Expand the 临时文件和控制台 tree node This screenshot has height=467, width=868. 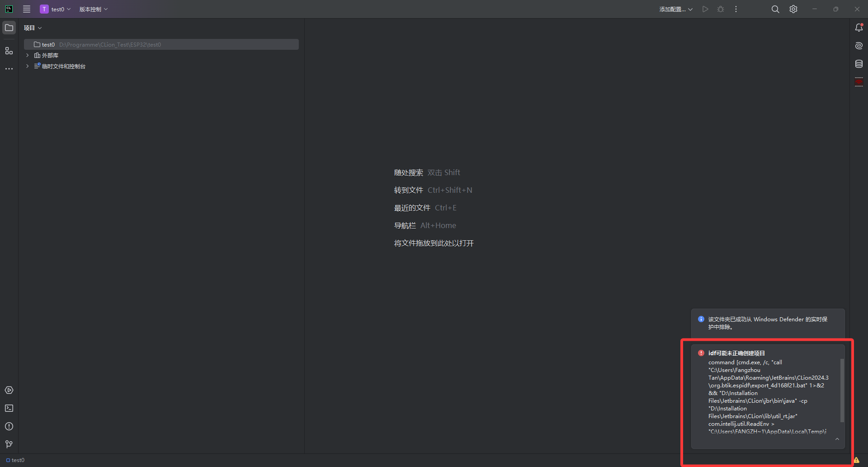[28, 66]
